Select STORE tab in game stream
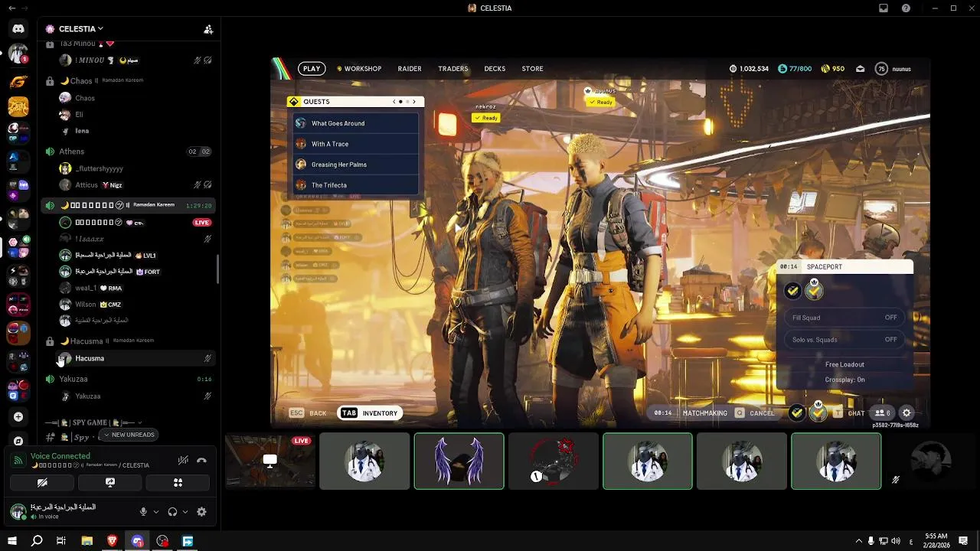Image resolution: width=980 pixels, height=551 pixels. coord(532,69)
